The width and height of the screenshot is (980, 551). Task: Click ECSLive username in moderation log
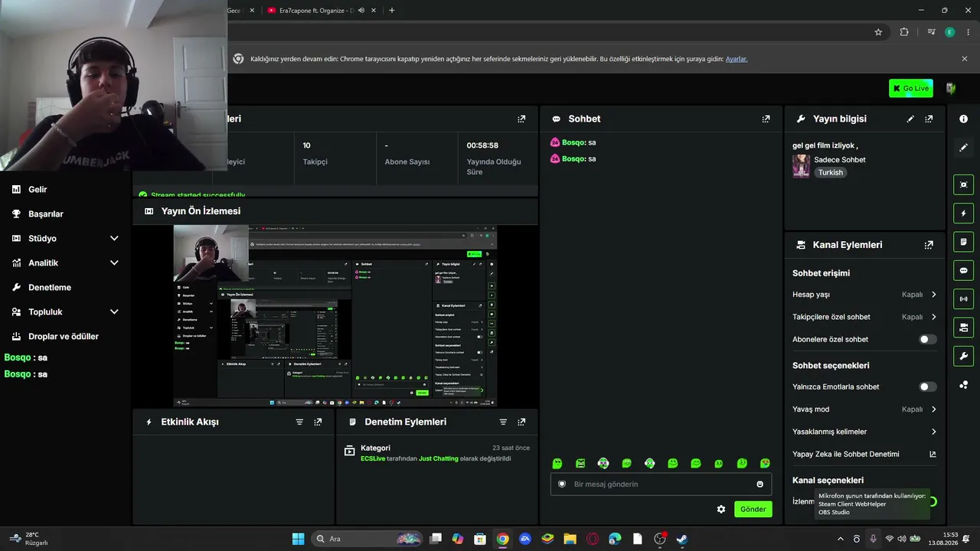pyautogui.click(x=373, y=458)
